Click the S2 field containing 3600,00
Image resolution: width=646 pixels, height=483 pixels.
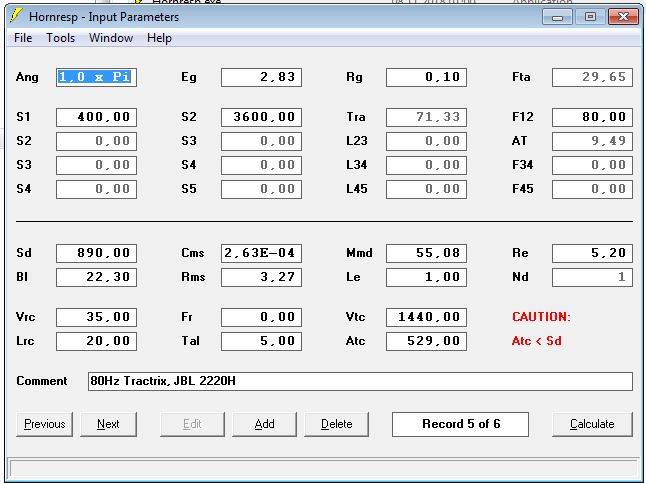click(x=261, y=117)
